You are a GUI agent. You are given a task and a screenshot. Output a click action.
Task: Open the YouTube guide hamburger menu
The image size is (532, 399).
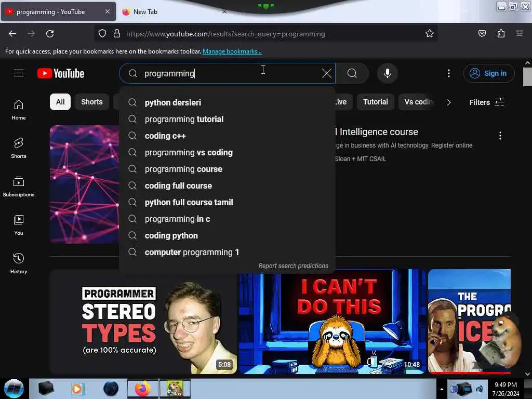pyautogui.click(x=19, y=73)
